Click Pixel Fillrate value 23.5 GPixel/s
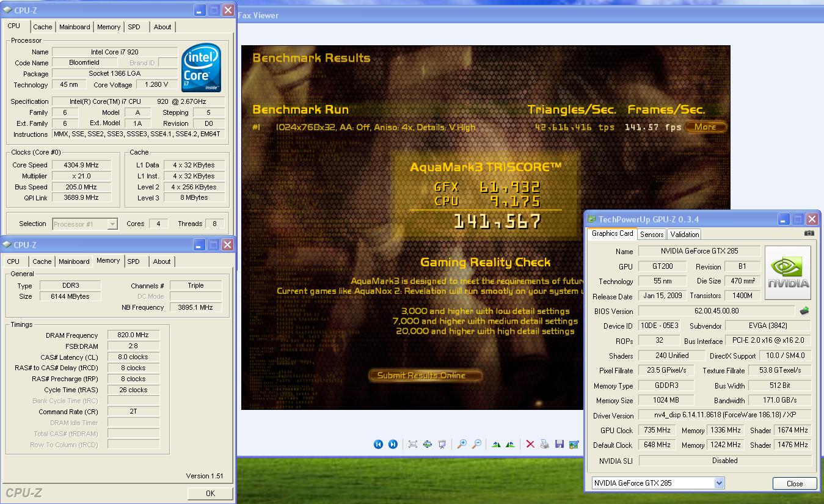Screen dimensions: 824x504 click(x=666, y=370)
